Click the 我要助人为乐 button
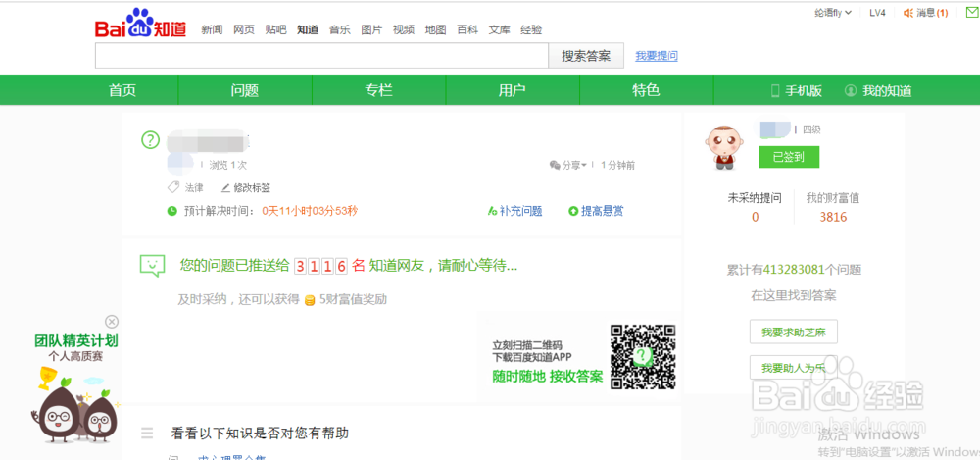 793,368
